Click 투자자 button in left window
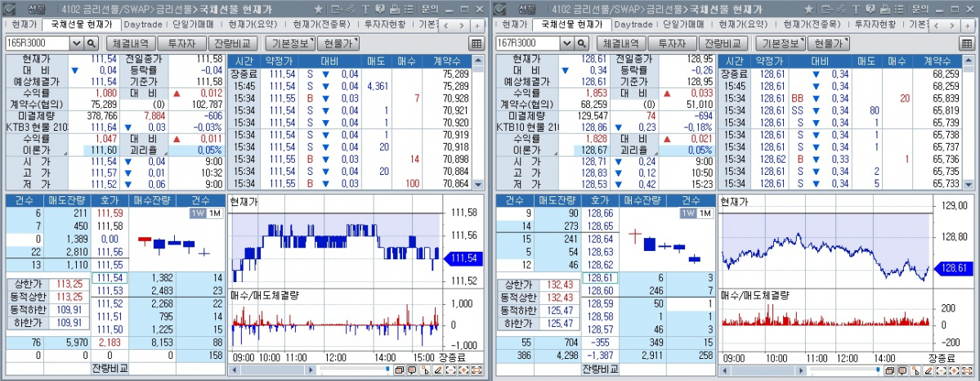The image size is (980, 381). tap(183, 43)
